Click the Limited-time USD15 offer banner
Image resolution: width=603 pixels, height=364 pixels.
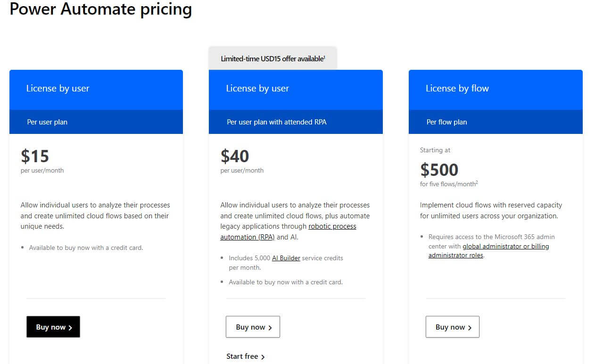click(273, 58)
